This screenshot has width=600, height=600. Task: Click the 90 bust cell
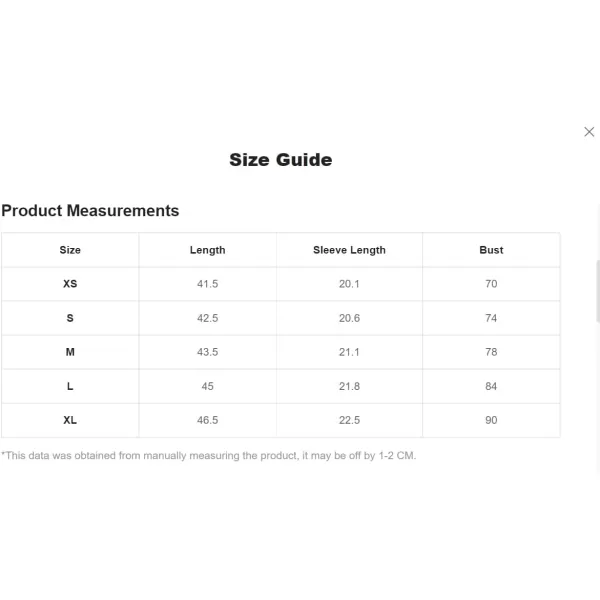(491, 420)
